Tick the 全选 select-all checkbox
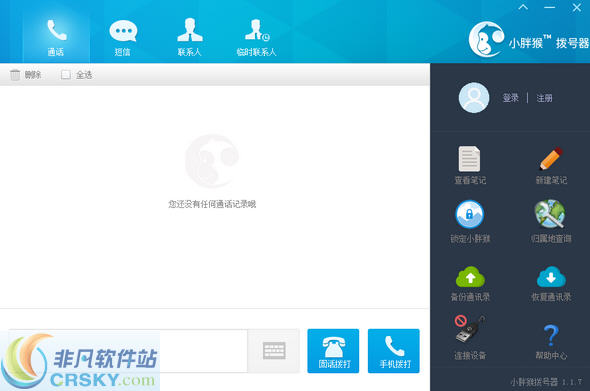The height and width of the screenshot is (391, 590). click(65, 75)
